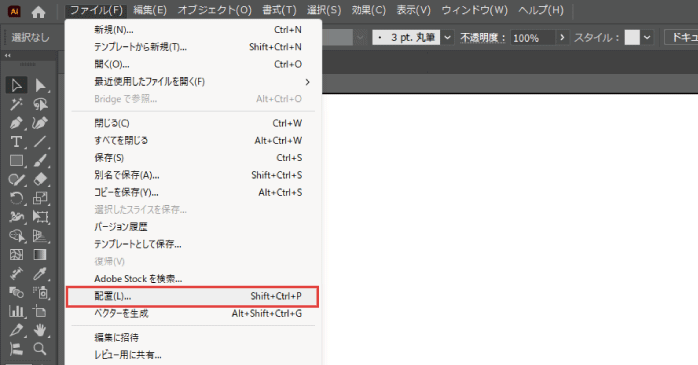698x365 pixels.
Task: Choose the Shaper tool
Action: 16,179
